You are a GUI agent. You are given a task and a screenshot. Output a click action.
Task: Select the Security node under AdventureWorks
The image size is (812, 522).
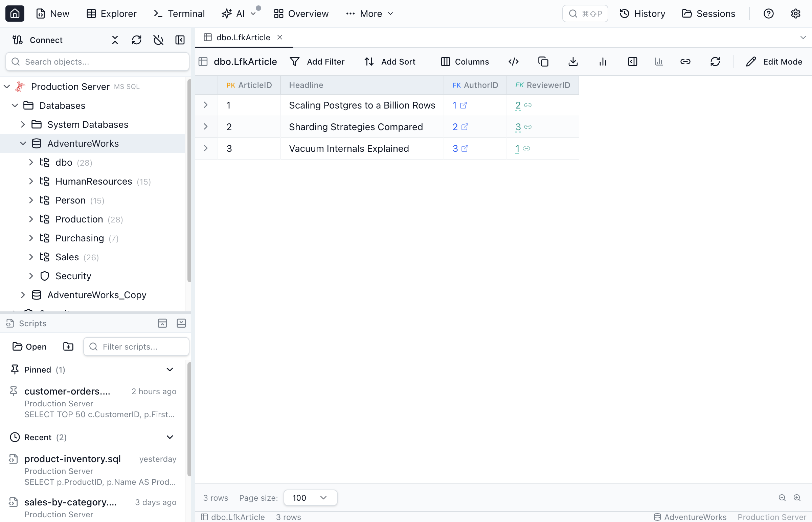[73, 276]
